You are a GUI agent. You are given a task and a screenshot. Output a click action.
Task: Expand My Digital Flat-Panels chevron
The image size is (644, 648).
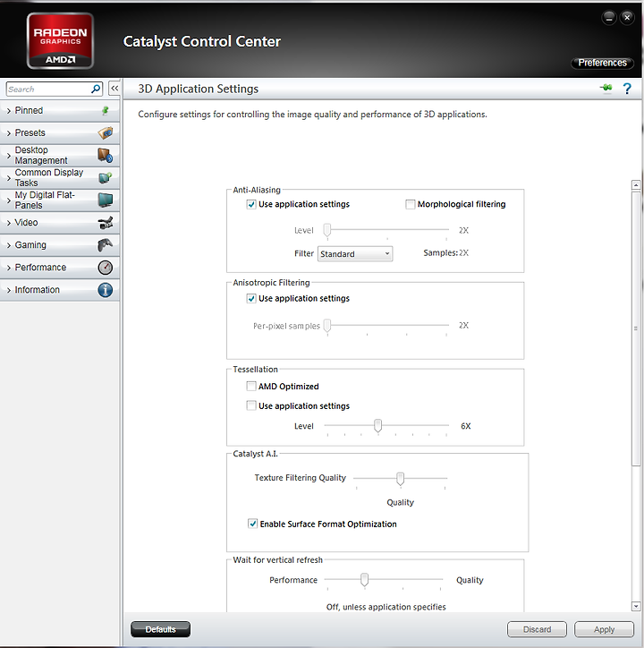click(x=9, y=200)
